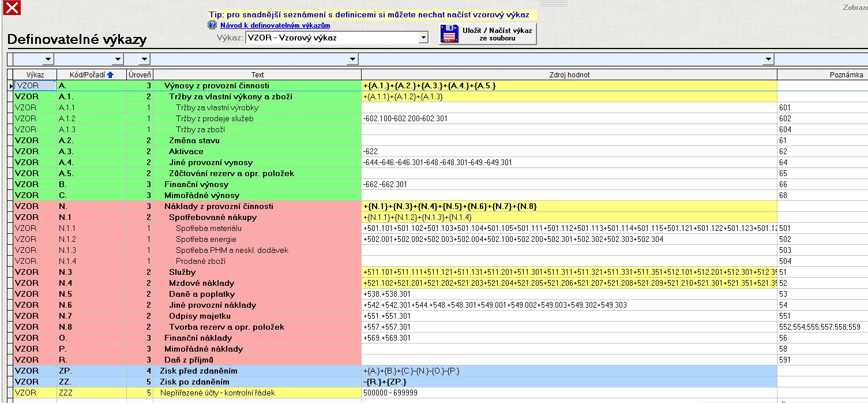868x403 pixels.
Task: Open the Výkaz selection dropdown
Action: 423,38
